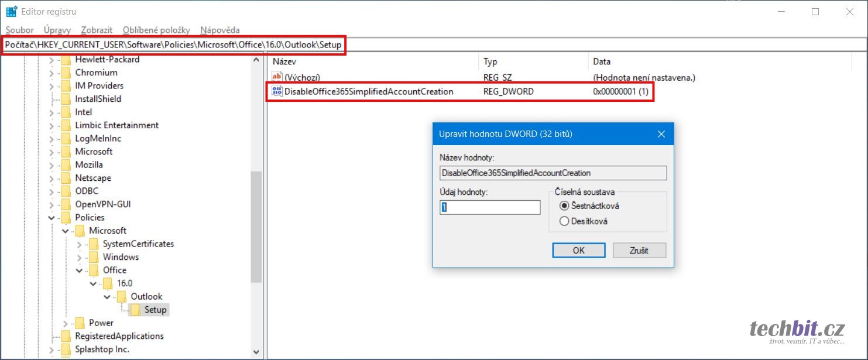
Task: Click the DWORD value icon for DisableOffice365SimplifiedAccountCreation
Action: (x=277, y=91)
